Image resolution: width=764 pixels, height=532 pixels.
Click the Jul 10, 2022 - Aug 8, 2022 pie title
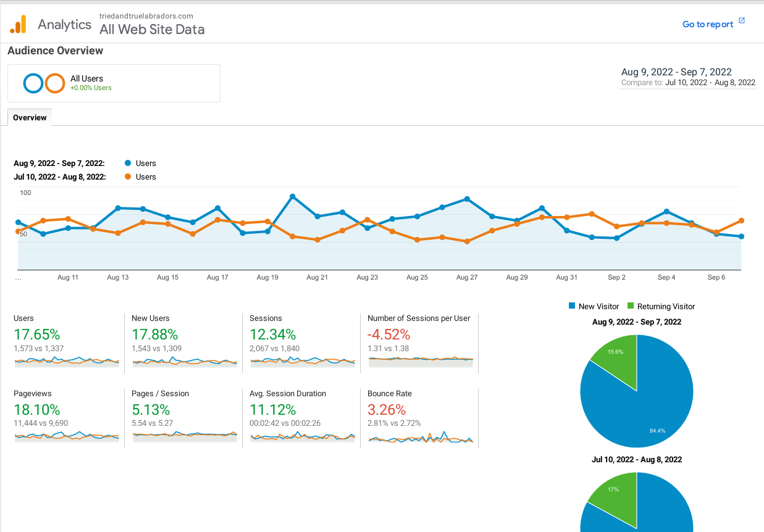637,460
